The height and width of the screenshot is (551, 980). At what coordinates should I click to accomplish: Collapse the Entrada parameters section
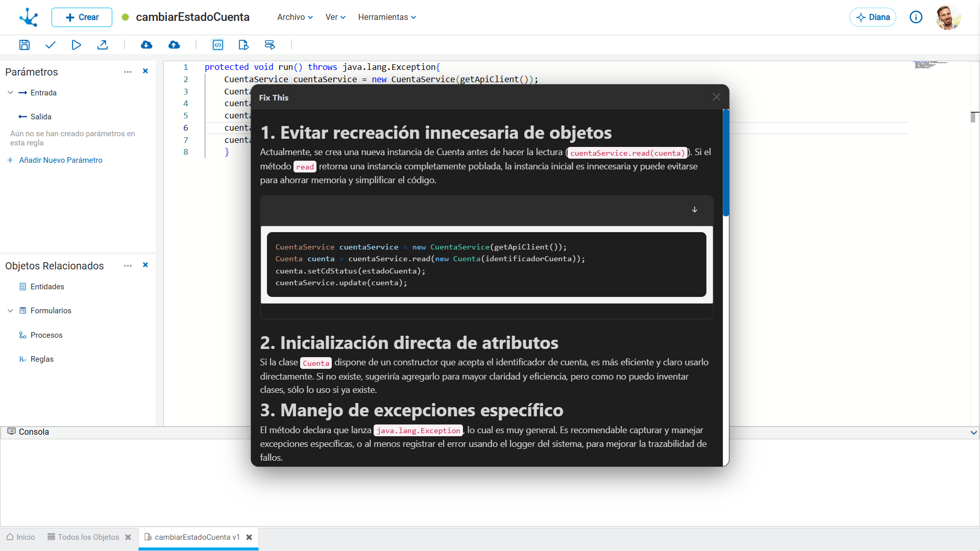(10, 92)
